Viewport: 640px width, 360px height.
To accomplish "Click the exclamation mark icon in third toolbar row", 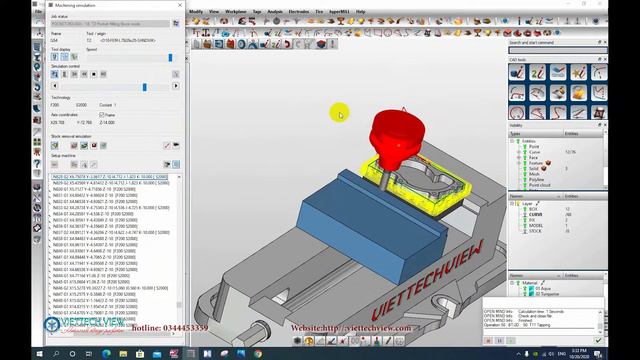I will click(x=333, y=44).
